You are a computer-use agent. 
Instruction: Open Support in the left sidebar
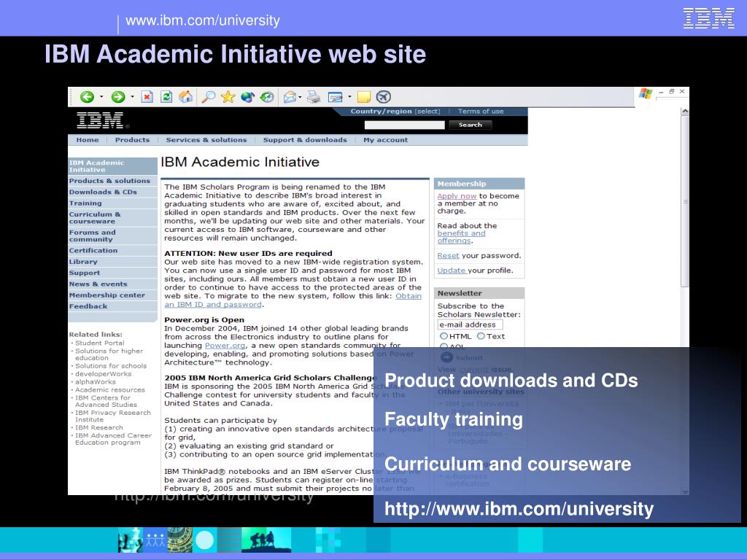(112, 273)
